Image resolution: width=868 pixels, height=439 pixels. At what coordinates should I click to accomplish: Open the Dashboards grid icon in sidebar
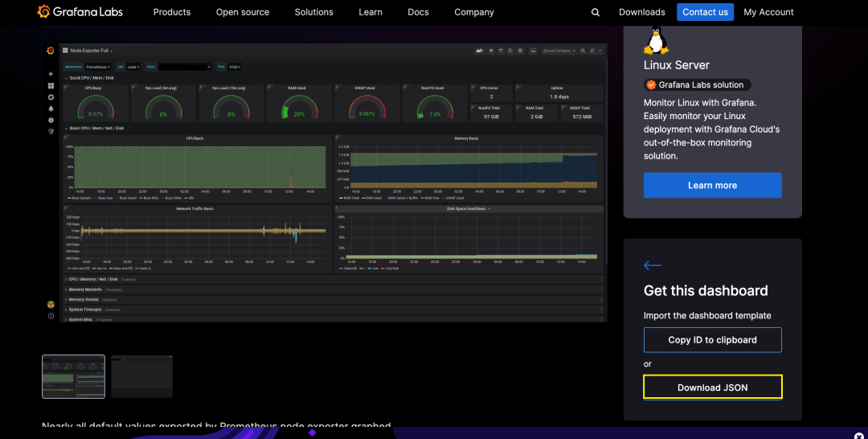tap(51, 86)
